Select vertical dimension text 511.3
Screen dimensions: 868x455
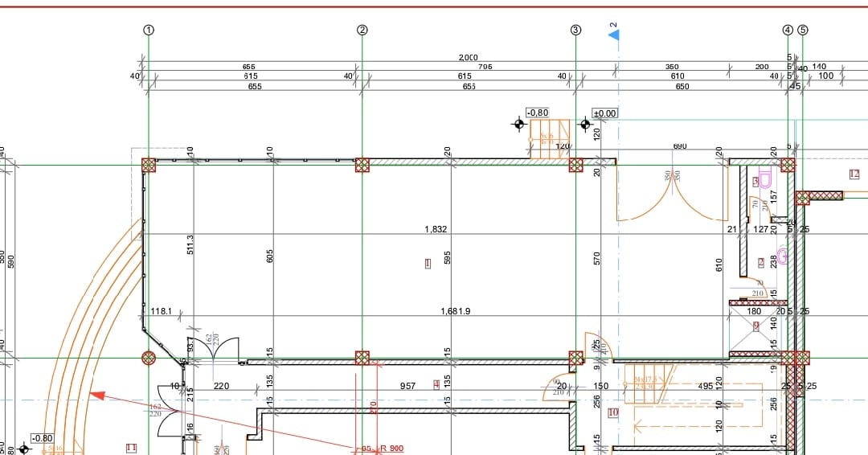[190, 244]
